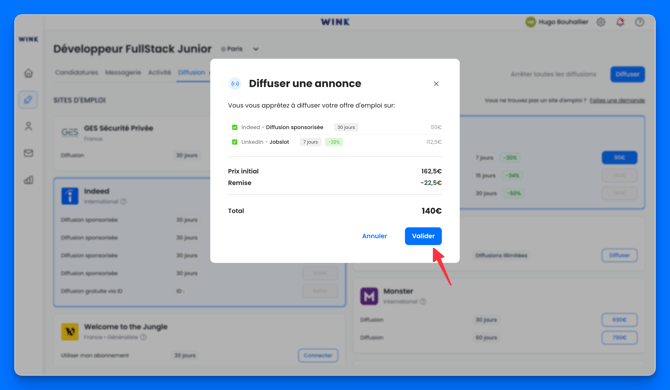Switch to the Candidatures tab
670x390 pixels.
76,72
